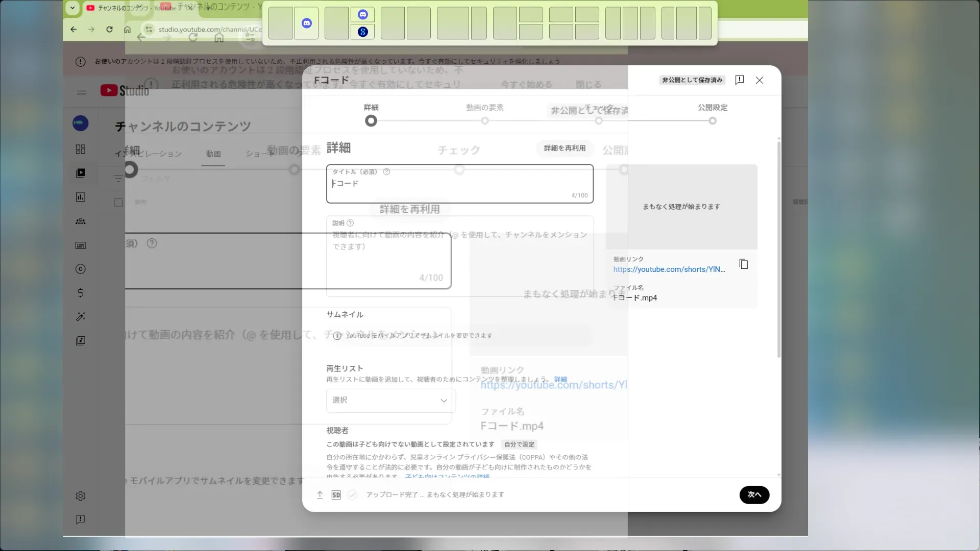This screenshot has width=980, height=551.
Task: Switch to the 動画 content tab
Action: tap(213, 154)
